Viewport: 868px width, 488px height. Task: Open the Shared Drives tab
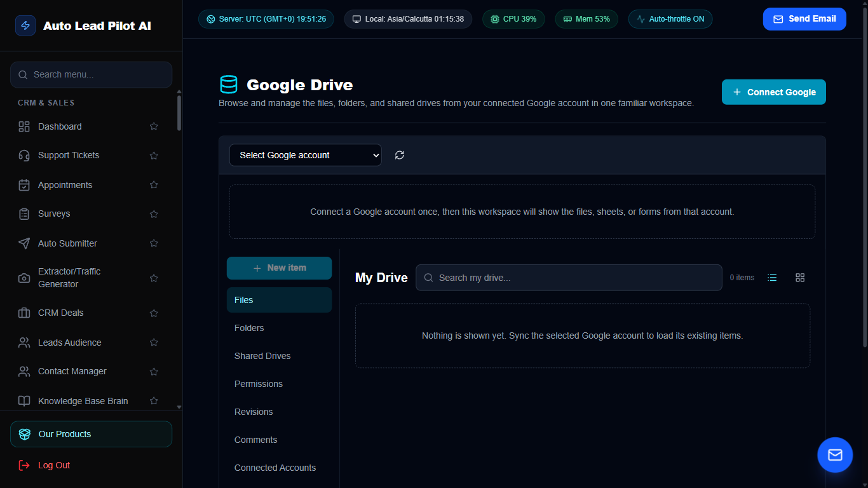[279, 356]
